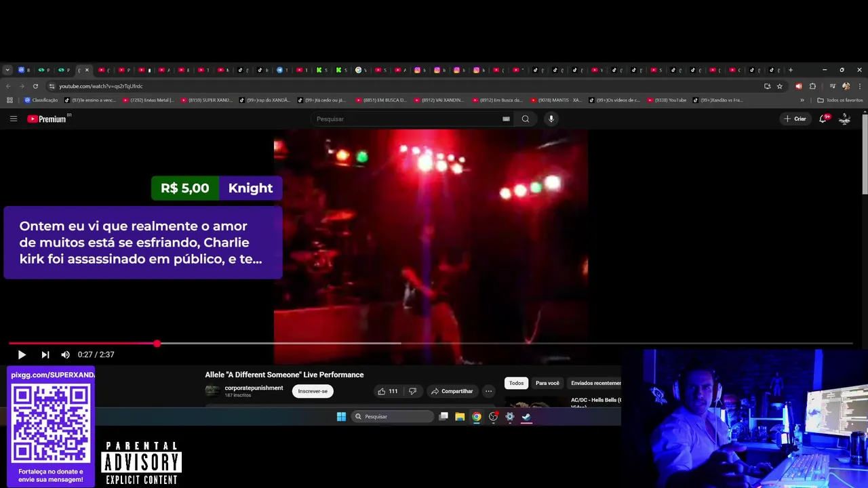
Task: Open YouTube notifications bell
Action: [x=823, y=119]
